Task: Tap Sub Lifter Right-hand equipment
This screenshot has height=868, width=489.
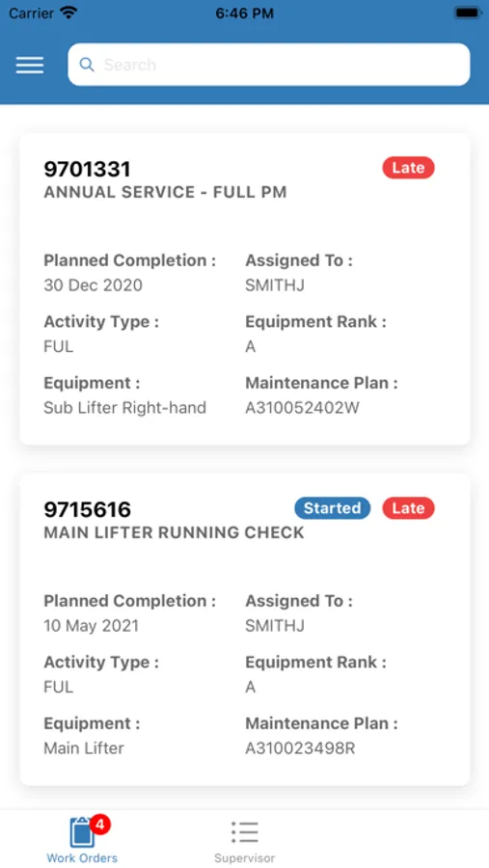Action: (x=125, y=408)
